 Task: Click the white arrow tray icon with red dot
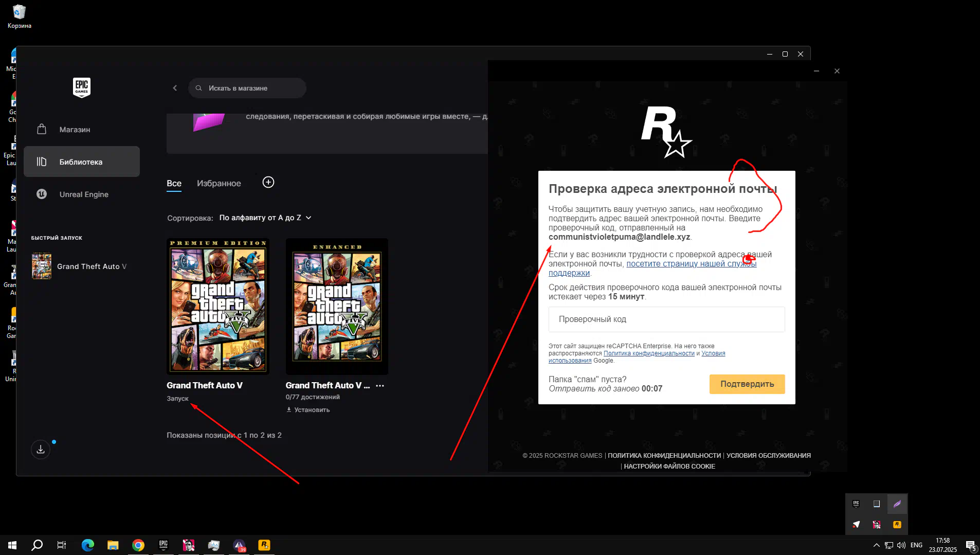click(x=856, y=524)
